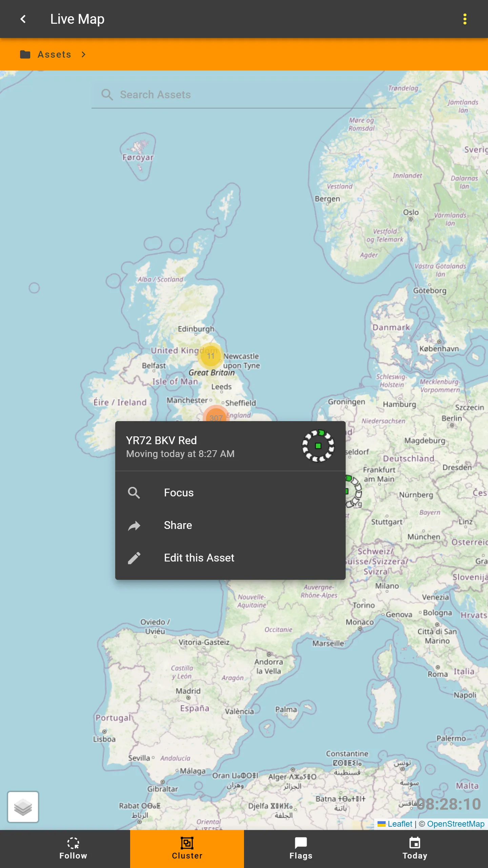
Task: Open the three-dot overflow menu
Action: [465, 19]
